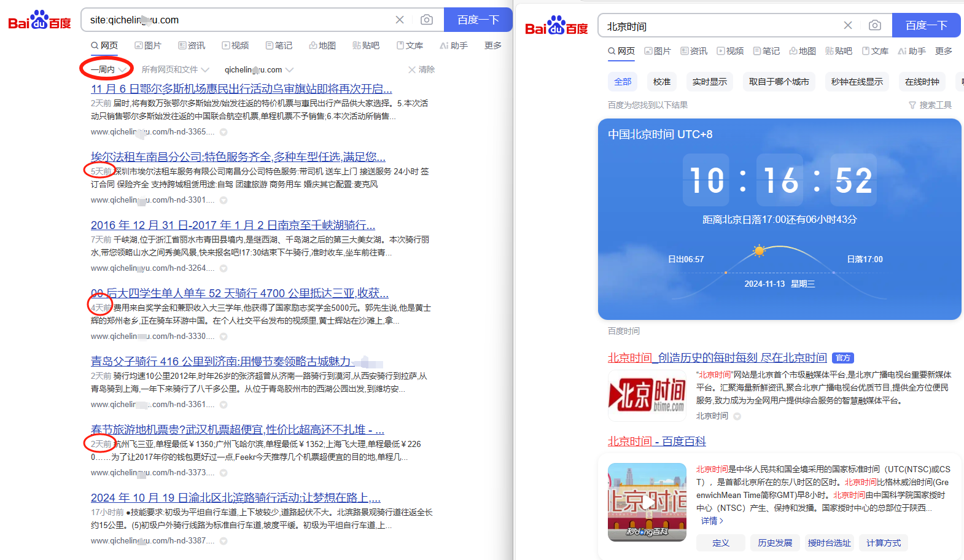Viewport: 964px width, 560px height.
Task: Click the icon after the h-nd-3365 URL
Action: tap(224, 132)
